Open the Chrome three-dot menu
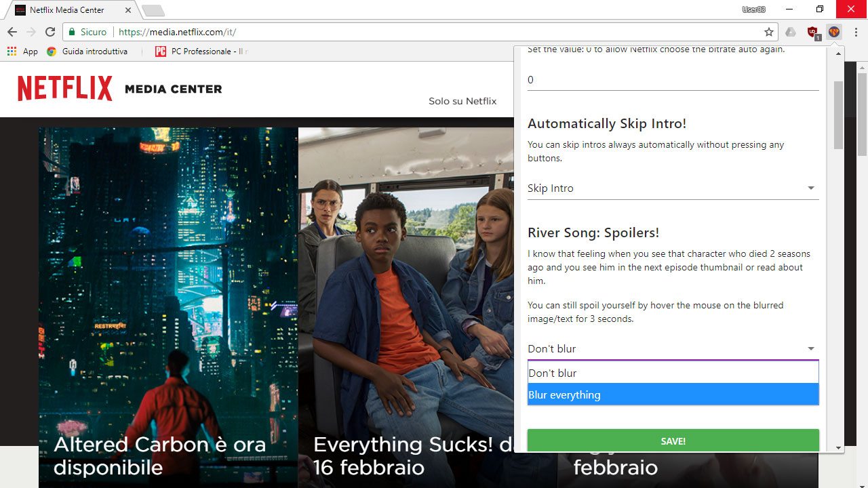 point(856,32)
